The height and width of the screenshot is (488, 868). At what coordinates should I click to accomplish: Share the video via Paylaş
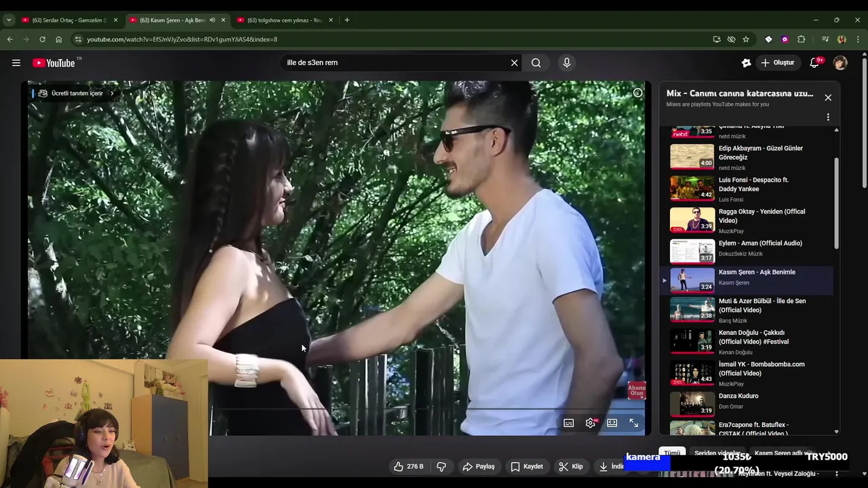tap(479, 466)
